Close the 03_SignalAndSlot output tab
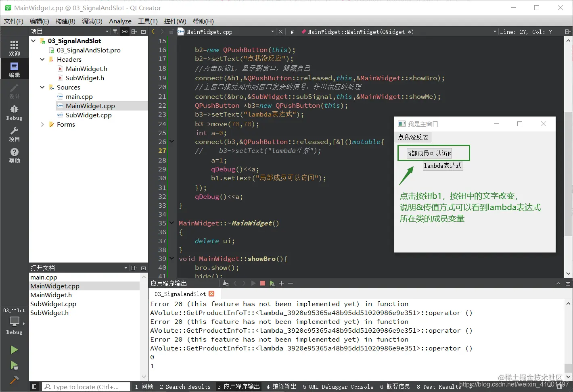The image size is (573, 392). 211,294
